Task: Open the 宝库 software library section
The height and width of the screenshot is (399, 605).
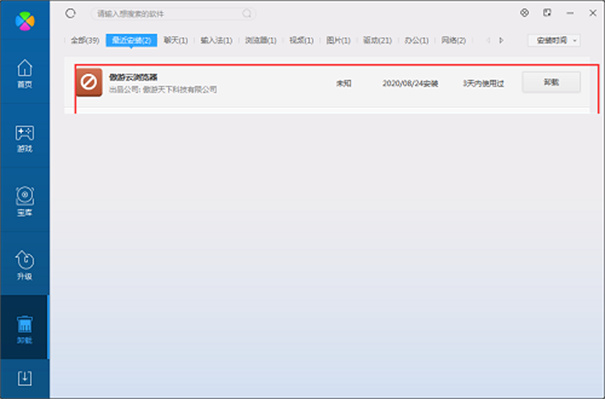Action: (x=25, y=202)
